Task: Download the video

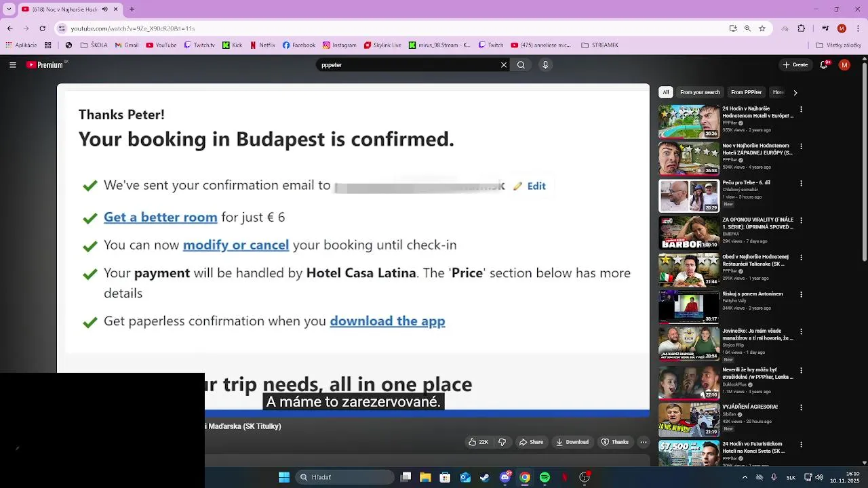Action: (x=572, y=442)
